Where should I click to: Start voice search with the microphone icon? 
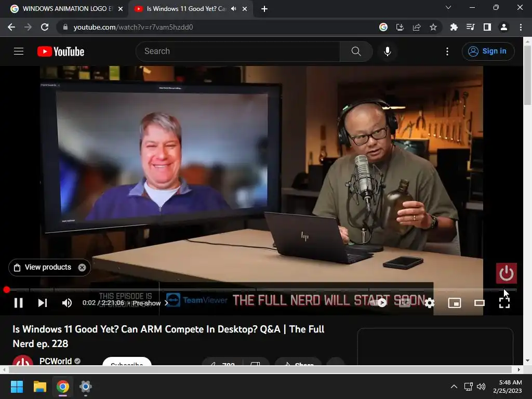click(x=388, y=51)
